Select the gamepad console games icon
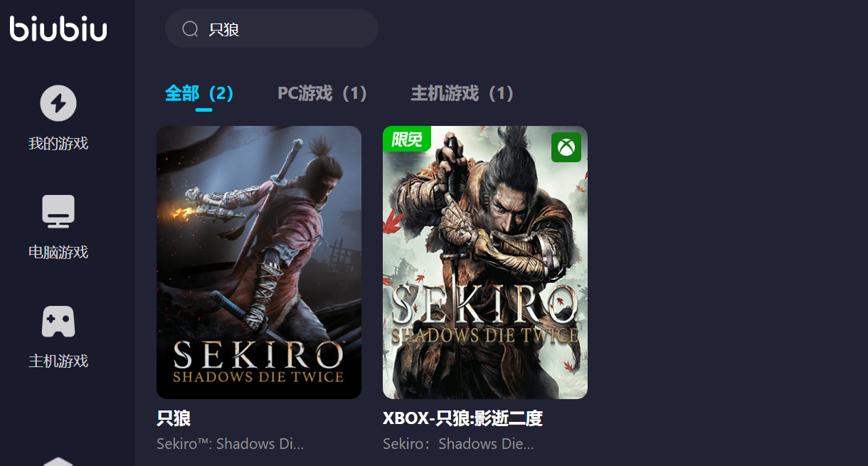The image size is (868, 466). click(58, 322)
